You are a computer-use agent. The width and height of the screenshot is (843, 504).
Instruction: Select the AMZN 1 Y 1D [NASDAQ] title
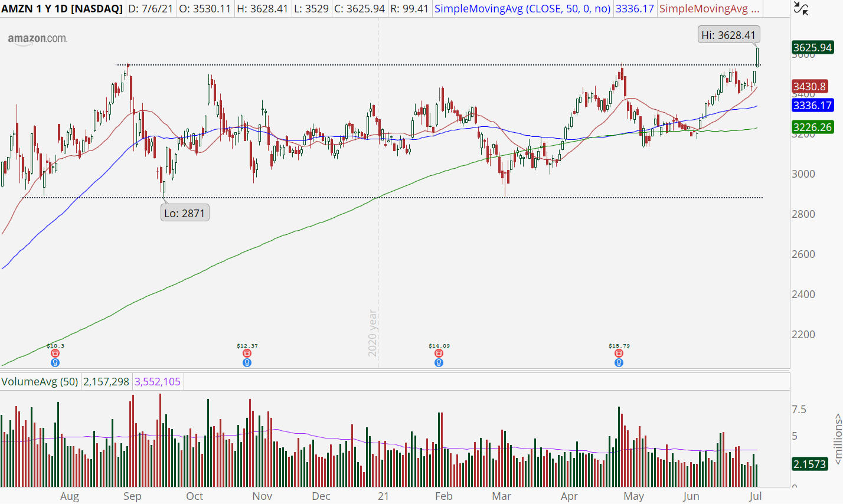click(62, 9)
